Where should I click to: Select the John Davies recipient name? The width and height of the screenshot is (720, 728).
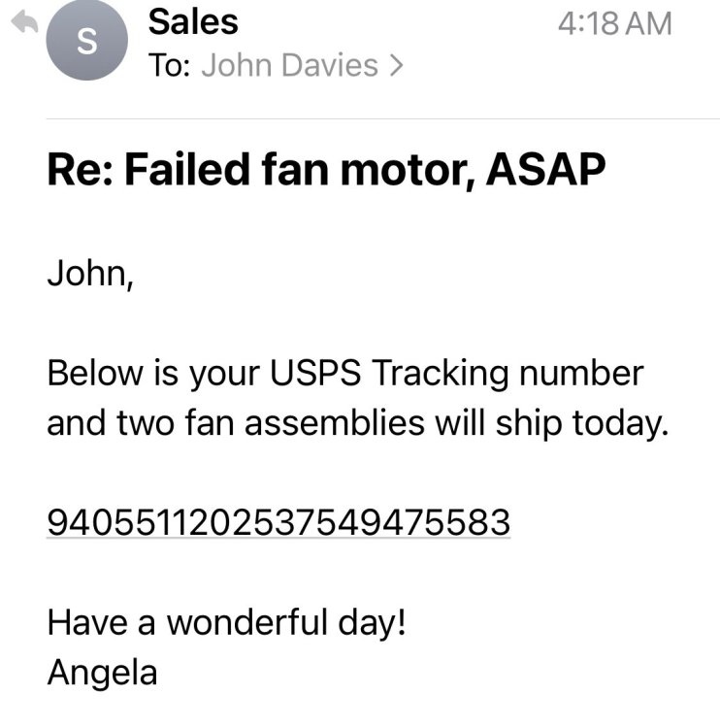tap(289, 66)
